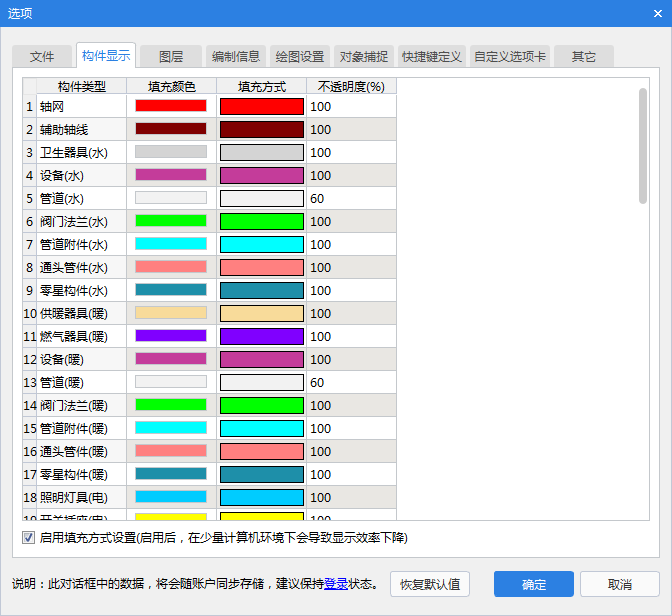Select the 对象捕捉 tab
The image size is (672, 616).
(364, 57)
